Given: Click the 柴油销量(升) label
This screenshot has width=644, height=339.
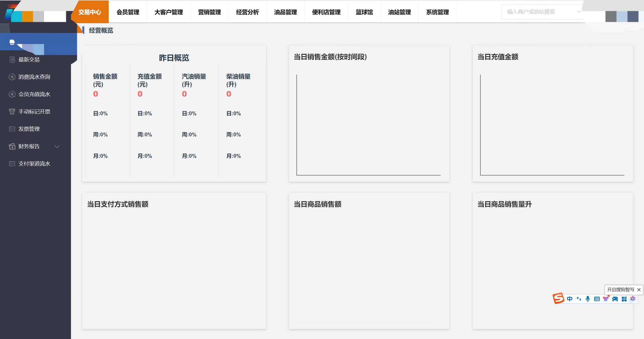Looking at the screenshot, I should [238, 80].
